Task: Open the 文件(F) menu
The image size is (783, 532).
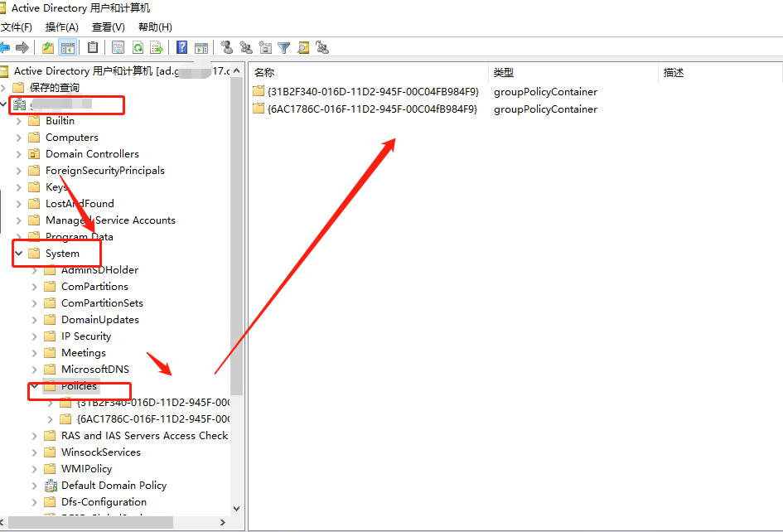Action: click(x=16, y=27)
